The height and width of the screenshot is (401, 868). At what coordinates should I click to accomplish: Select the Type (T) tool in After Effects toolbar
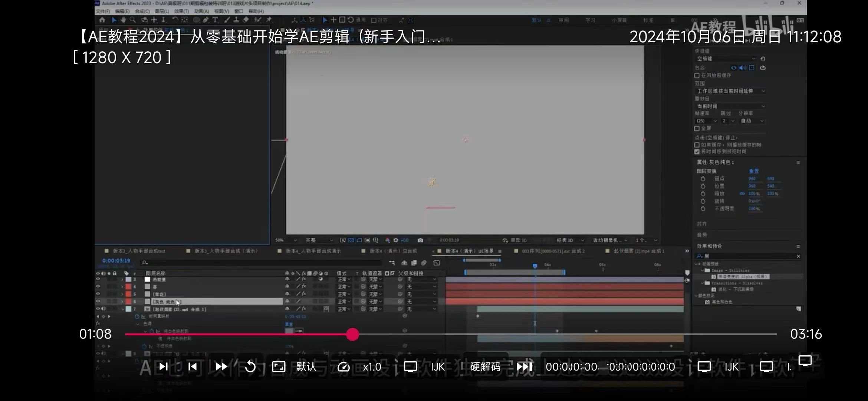coord(215,20)
